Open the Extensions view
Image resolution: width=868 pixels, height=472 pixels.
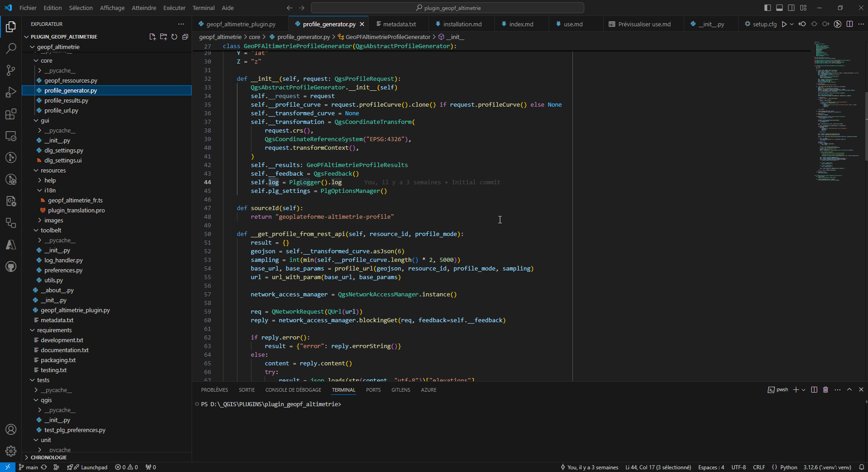tap(11, 114)
